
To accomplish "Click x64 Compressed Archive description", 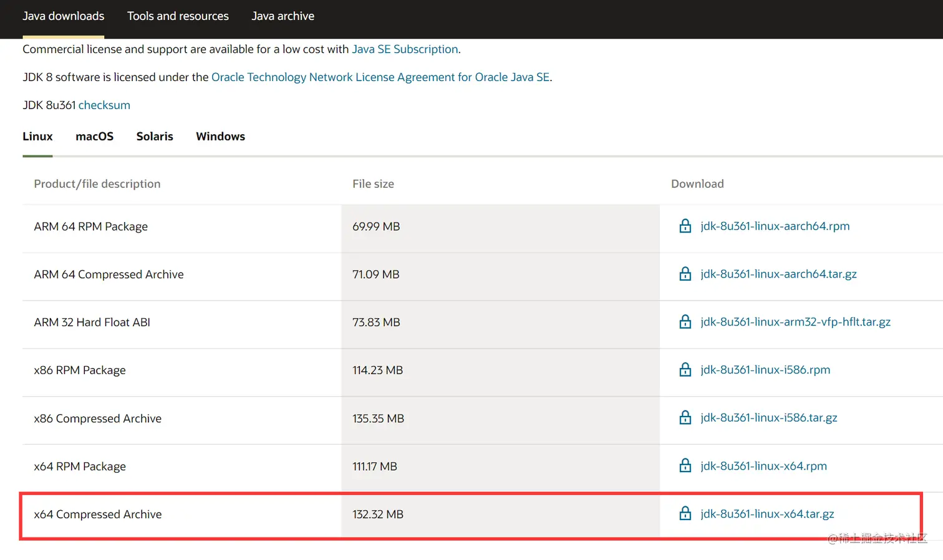I will (97, 514).
